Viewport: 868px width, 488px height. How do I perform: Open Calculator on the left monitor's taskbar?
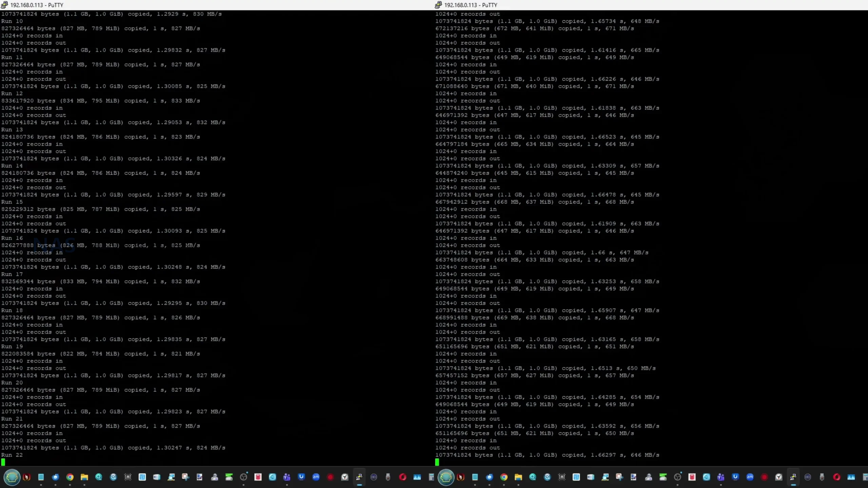coord(431,477)
